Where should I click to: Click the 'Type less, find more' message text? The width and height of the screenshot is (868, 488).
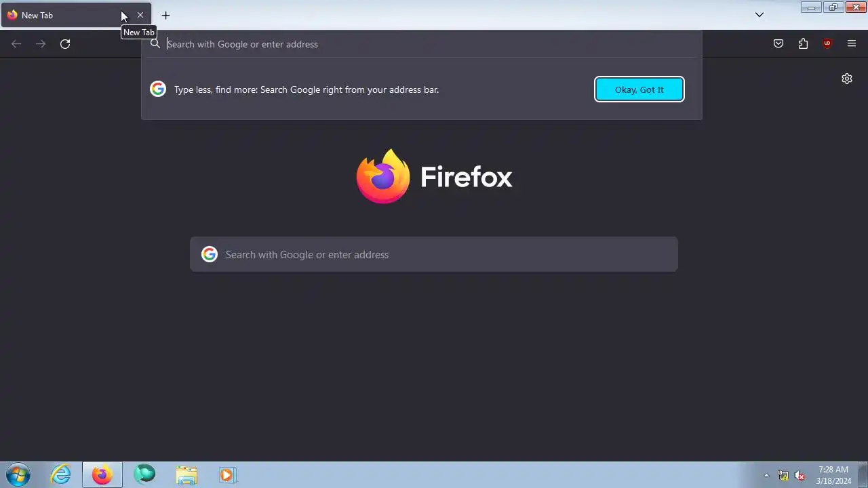click(307, 89)
